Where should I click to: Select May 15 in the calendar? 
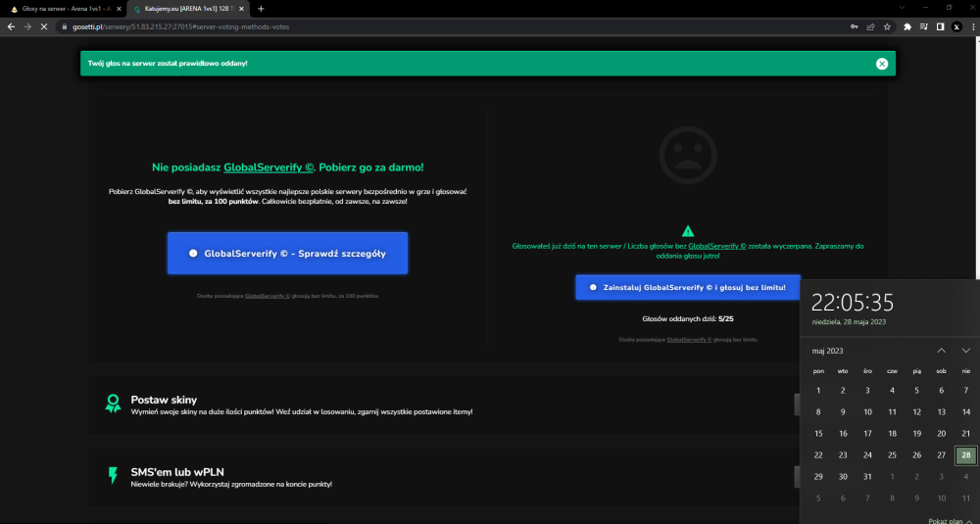click(x=818, y=434)
